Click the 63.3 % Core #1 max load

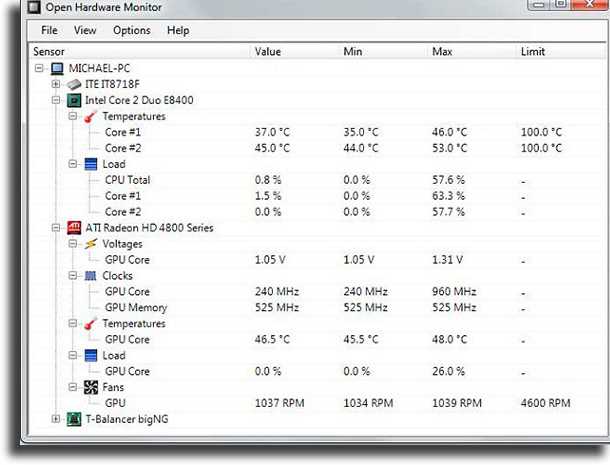[449, 196]
